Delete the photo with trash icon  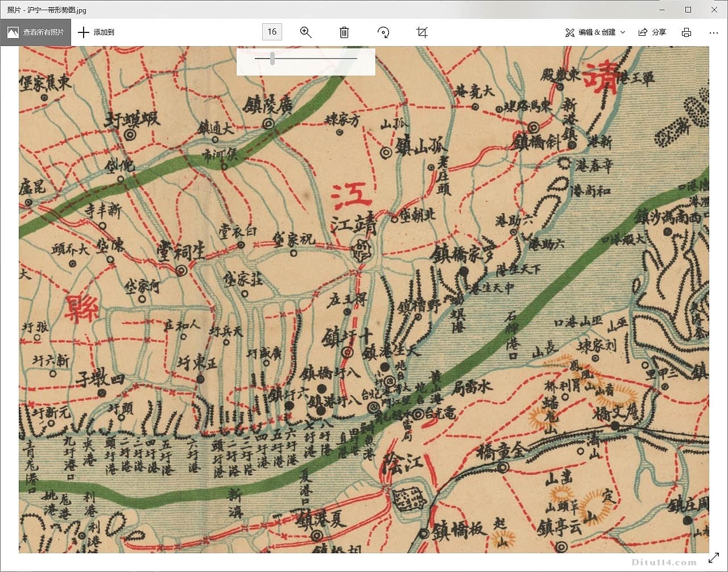(x=344, y=32)
